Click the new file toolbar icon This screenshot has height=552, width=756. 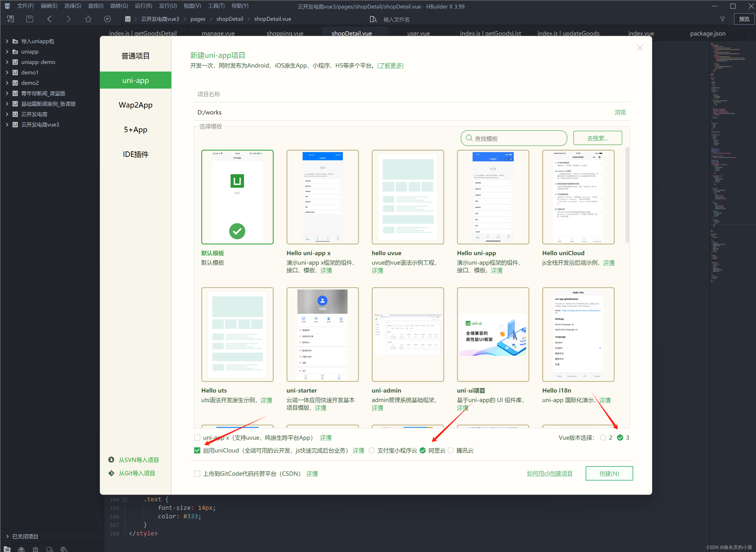point(10,19)
